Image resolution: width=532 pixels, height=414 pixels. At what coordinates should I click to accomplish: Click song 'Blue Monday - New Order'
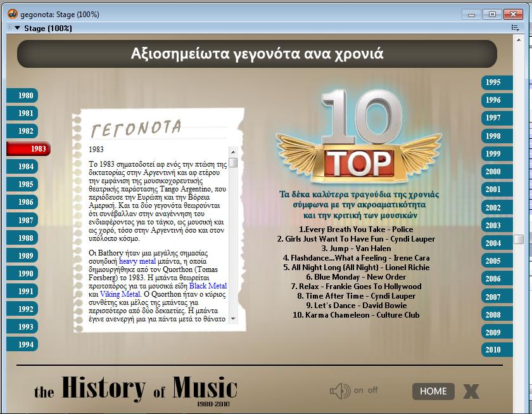pyautogui.click(x=356, y=277)
